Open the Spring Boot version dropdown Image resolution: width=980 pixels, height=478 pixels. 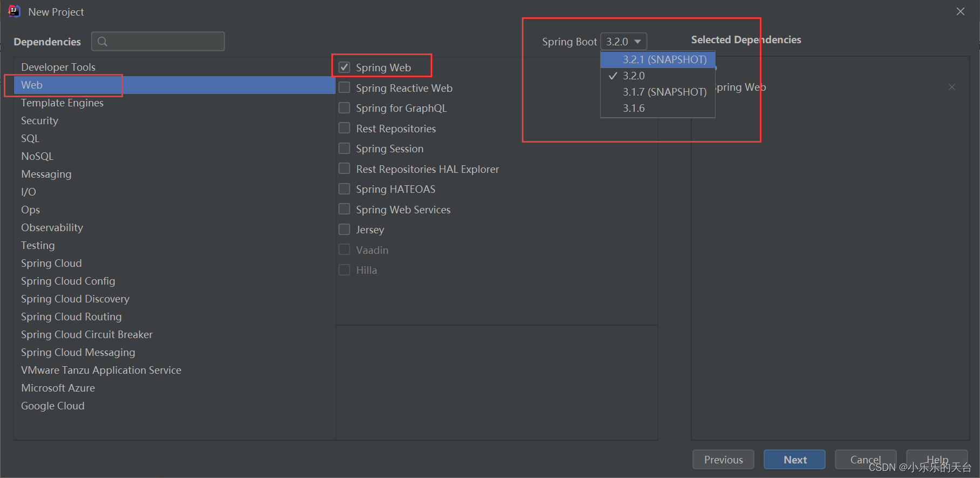point(624,42)
